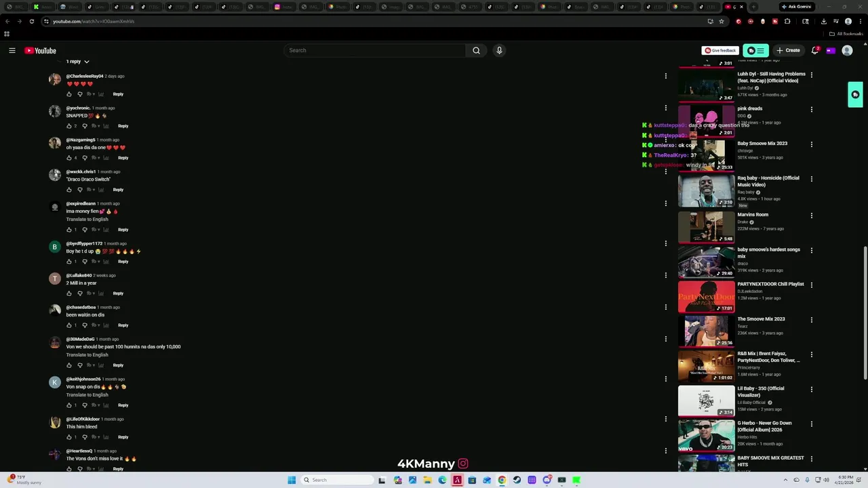Open 'Raq baby - Homicide' video thumbnail
This screenshot has height=488, width=868.
click(x=706, y=190)
